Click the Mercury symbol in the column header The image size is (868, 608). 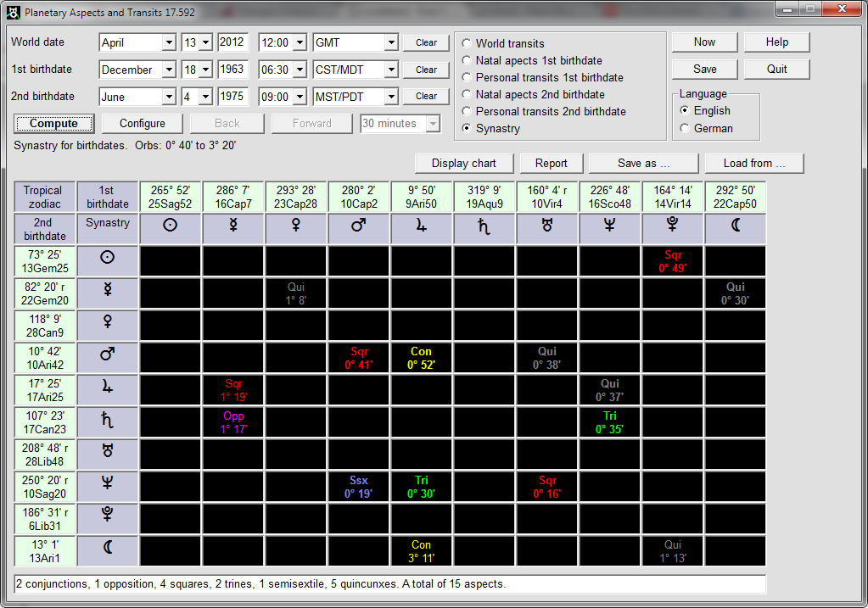(x=233, y=225)
